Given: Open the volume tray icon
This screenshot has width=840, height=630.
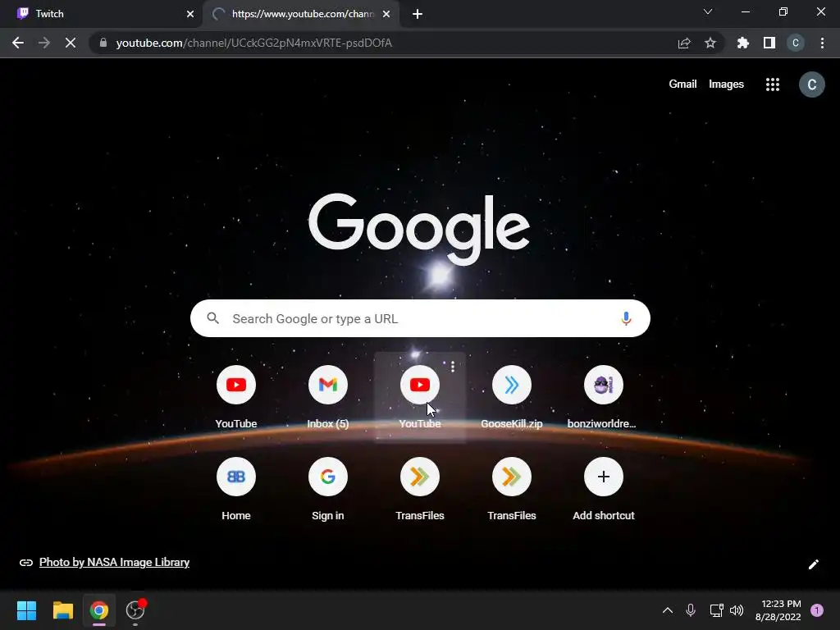Looking at the screenshot, I should click(737, 610).
